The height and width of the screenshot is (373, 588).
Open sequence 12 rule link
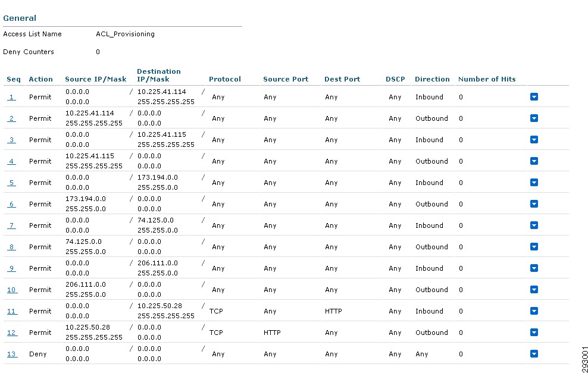[x=12, y=333]
